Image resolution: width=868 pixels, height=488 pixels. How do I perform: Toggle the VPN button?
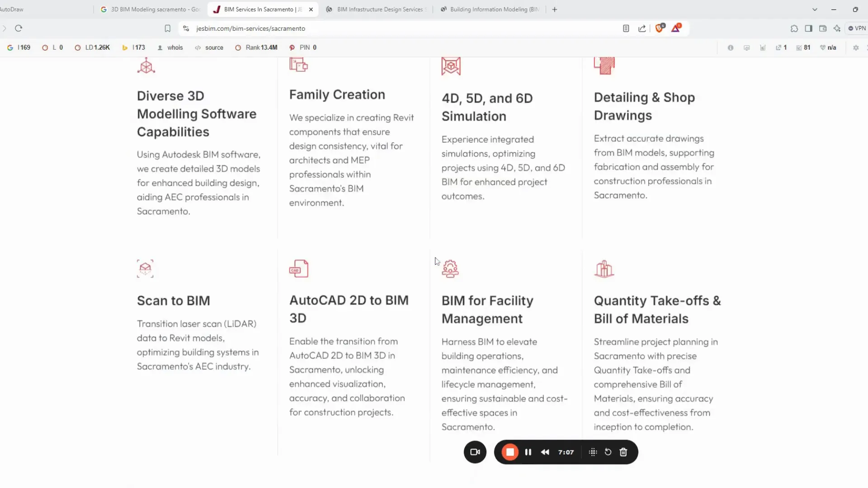tap(857, 28)
